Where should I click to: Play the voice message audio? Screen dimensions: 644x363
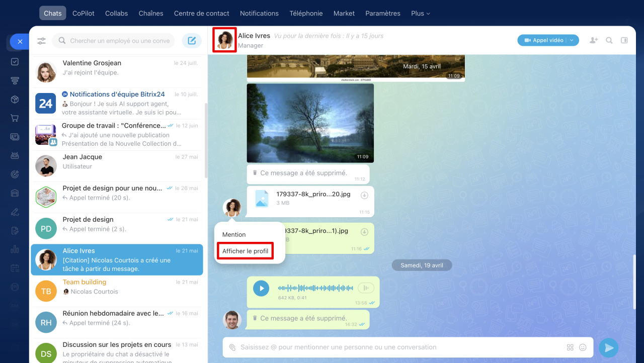[261, 288]
